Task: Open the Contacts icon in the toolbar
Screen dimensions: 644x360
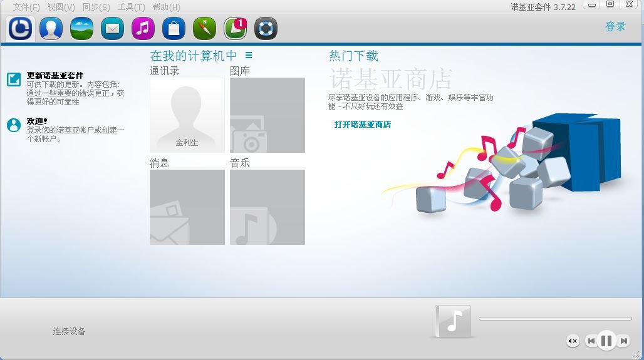Action: (x=51, y=29)
